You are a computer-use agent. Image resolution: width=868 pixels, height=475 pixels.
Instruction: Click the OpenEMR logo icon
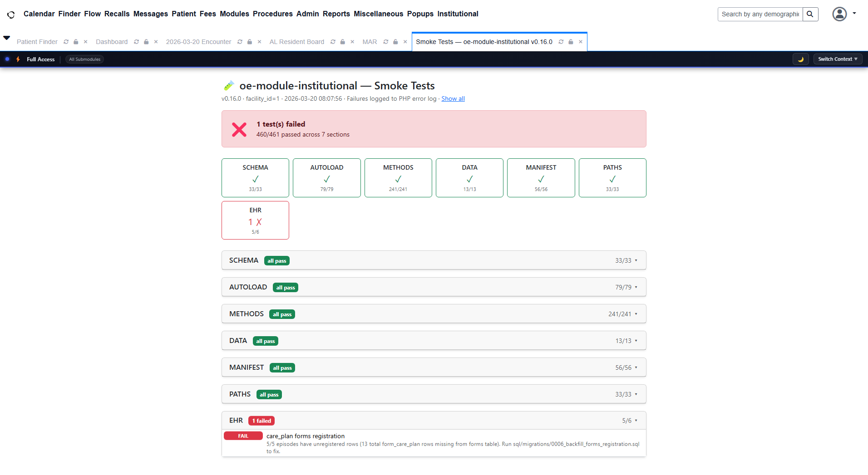tap(11, 15)
